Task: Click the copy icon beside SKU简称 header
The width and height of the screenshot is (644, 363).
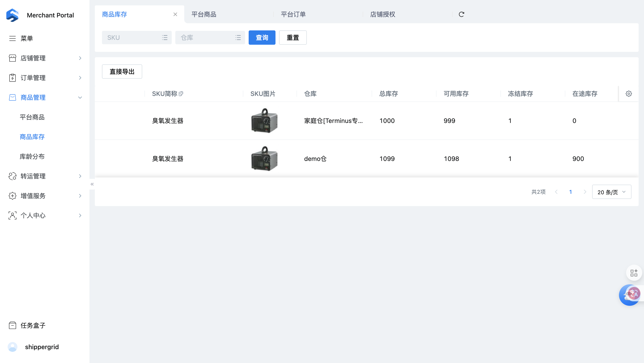Action: pyautogui.click(x=181, y=94)
